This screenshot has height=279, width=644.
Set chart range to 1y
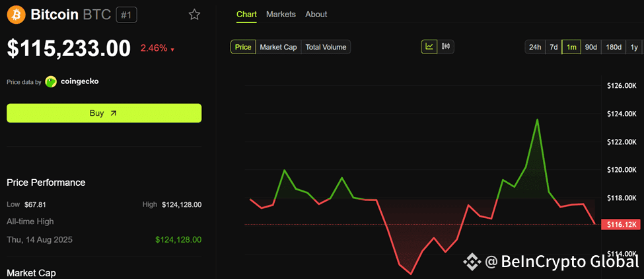(x=634, y=47)
